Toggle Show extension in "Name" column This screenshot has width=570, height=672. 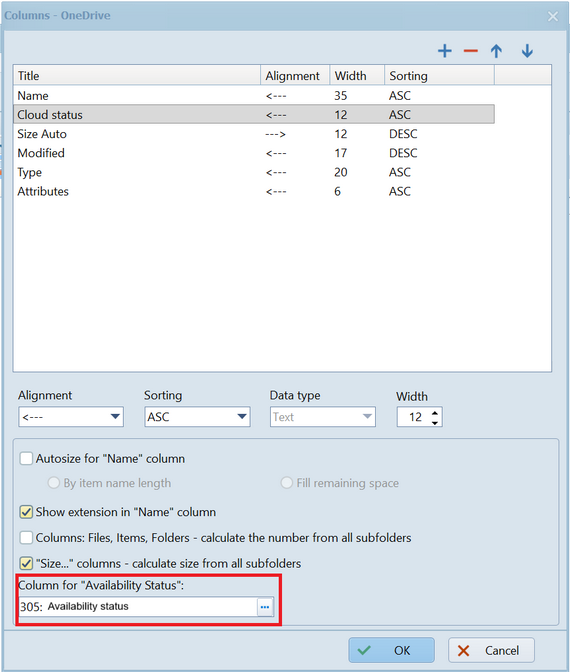26,512
